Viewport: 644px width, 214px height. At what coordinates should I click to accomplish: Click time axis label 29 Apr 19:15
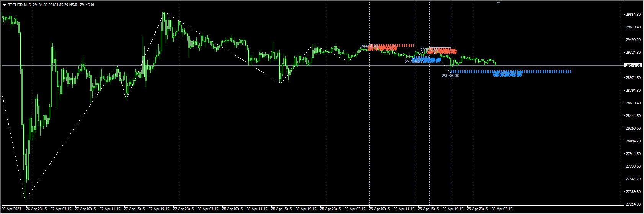(x=453, y=209)
